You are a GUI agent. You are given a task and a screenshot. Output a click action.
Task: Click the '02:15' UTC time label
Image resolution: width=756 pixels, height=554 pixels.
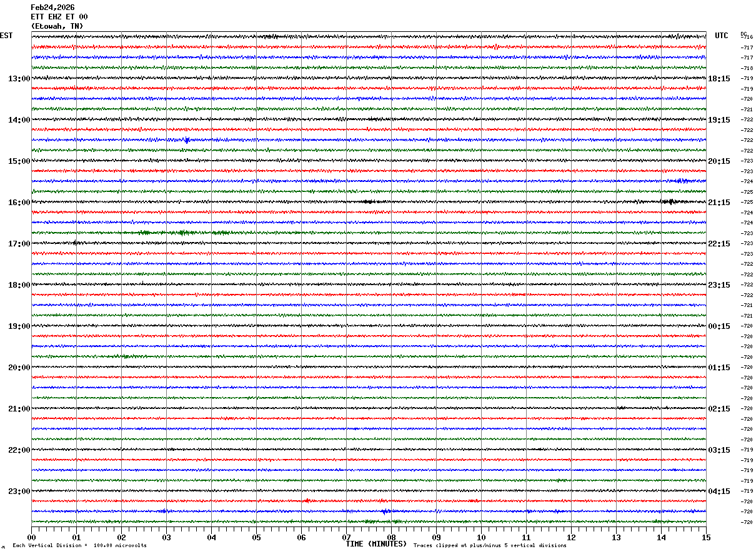[x=719, y=409]
